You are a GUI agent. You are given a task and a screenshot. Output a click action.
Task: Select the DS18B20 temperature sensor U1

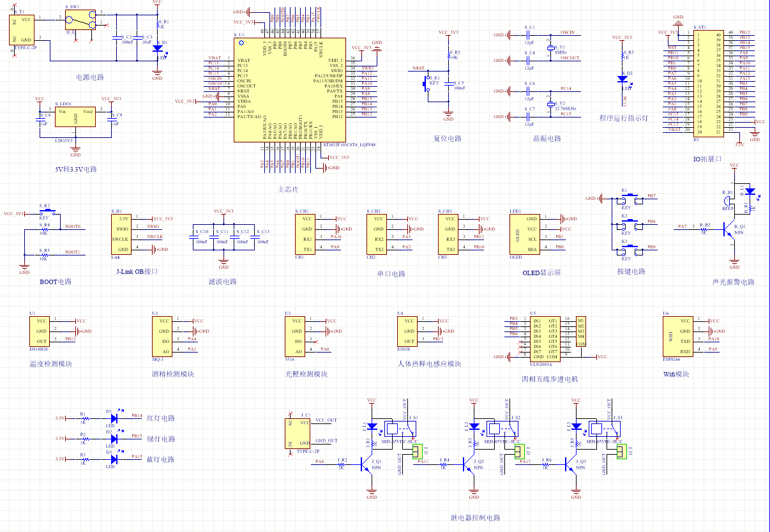coord(40,331)
